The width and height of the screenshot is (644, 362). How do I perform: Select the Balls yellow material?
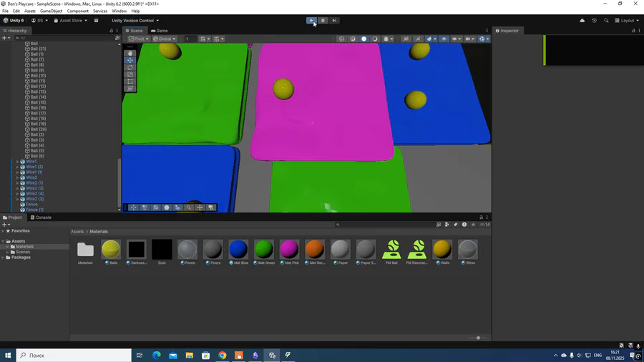coord(111,253)
